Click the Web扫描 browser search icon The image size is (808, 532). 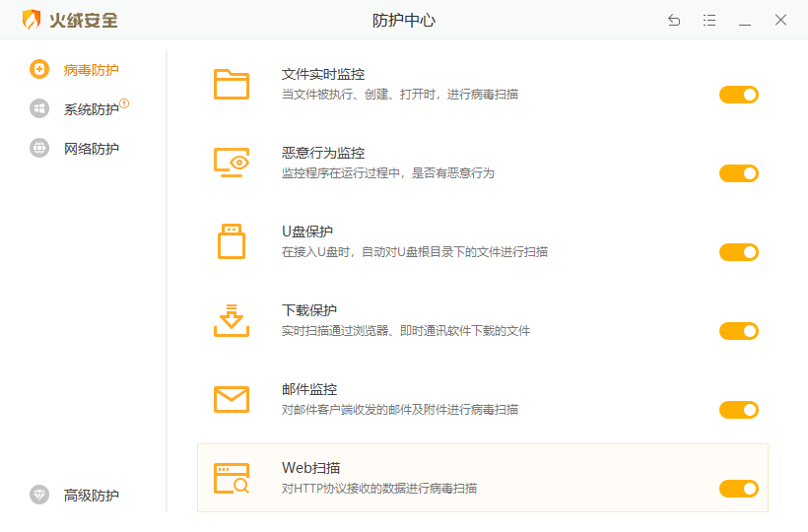tap(232, 478)
